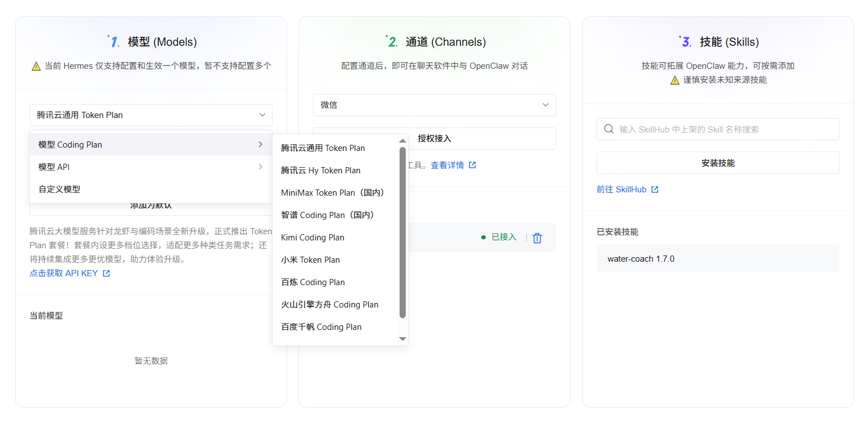868x421 pixels.
Task: Choose 腾讯云 Hy Token Plan option
Action: [x=336, y=171]
